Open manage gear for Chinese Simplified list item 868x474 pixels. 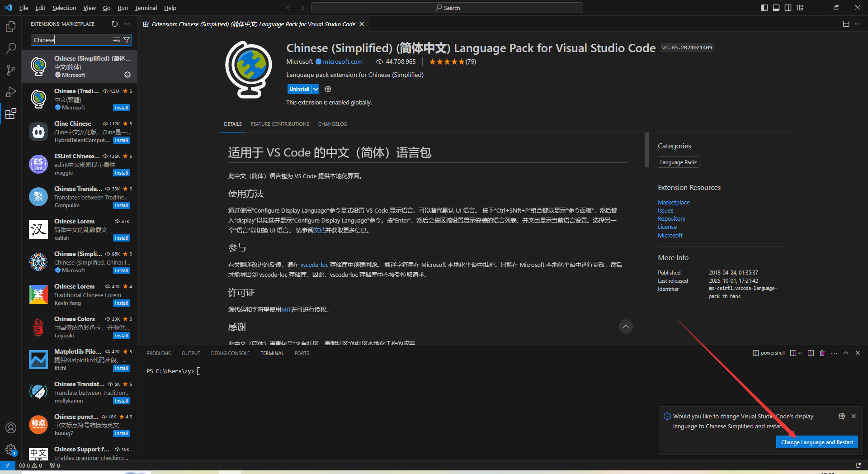point(127,75)
